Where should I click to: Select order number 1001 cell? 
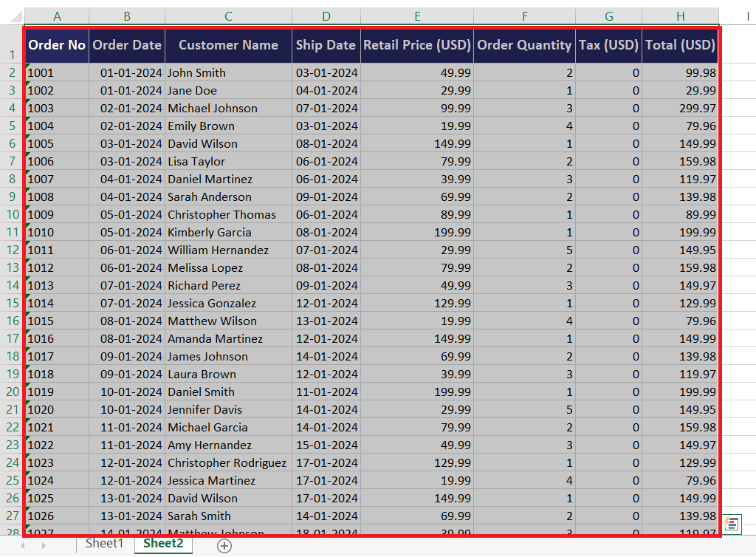(x=57, y=73)
